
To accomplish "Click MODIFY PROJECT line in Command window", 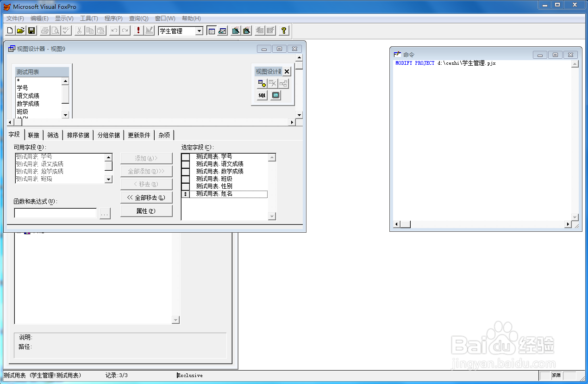I will pyautogui.click(x=445, y=63).
